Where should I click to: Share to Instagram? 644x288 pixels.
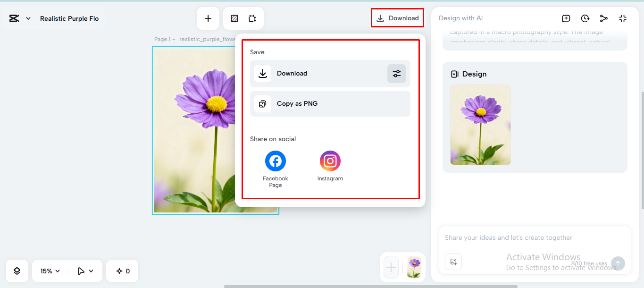[x=330, y=166]
